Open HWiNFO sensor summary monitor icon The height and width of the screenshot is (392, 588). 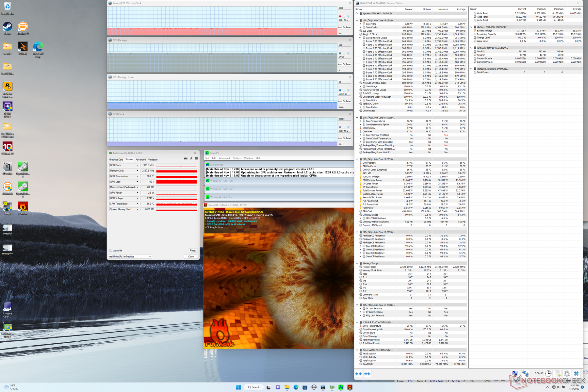tap(515, 373)
